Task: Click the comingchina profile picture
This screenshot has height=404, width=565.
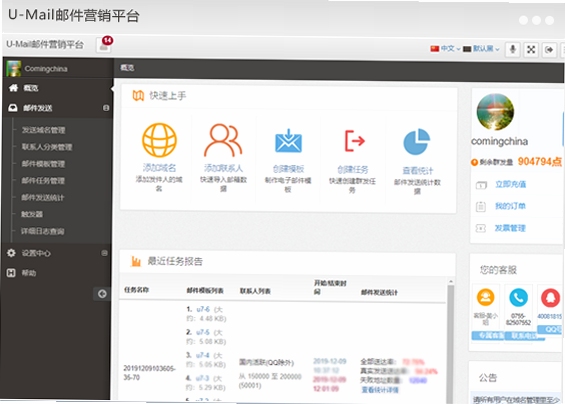Action: pyautogui.click(x=495, y=112)
